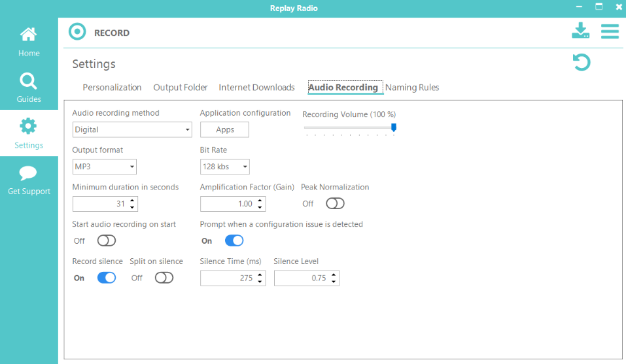
Task: Open Bit Rate 128 kbs dropdown
Action: (225, 167)
